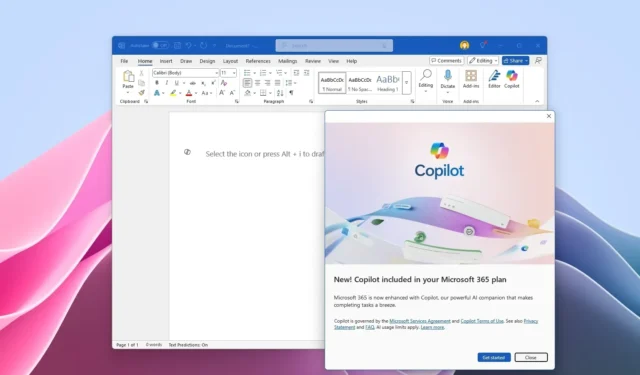
Task: Click the Decrease Indent icon
Action: 296,73
